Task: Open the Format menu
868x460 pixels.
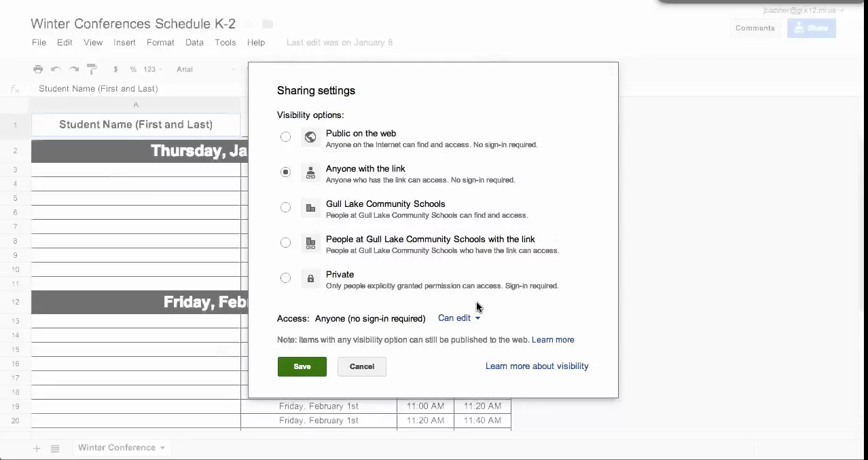Action: 160,42
